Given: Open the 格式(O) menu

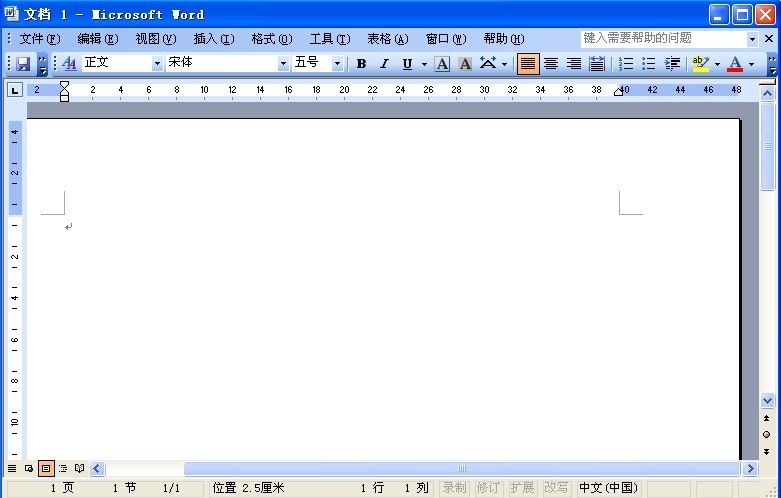Looking at the screenshot, I should (271, 39).
